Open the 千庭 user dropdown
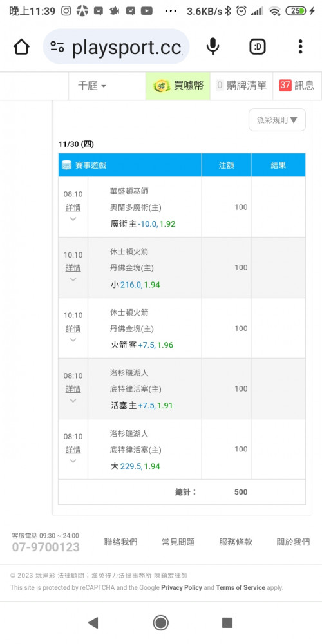Screen dimensions: 322x644 [x=92, y=86]
